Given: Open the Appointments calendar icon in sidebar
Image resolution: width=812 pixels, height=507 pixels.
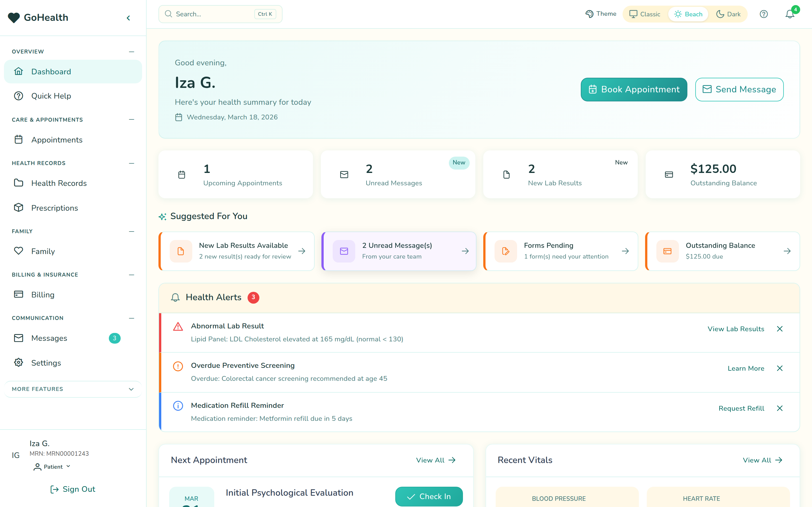Looking at the screenshot, I should pos(18,139).
